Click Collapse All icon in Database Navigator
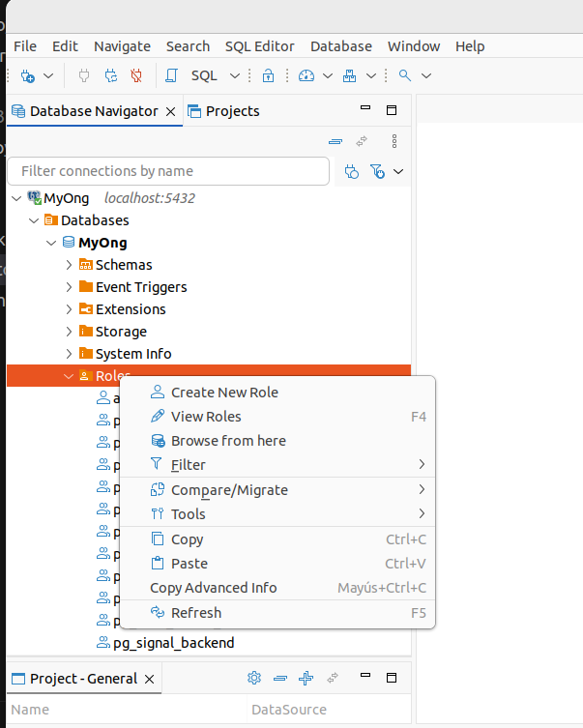The image size is (583, 728). (x=335, y=141)
